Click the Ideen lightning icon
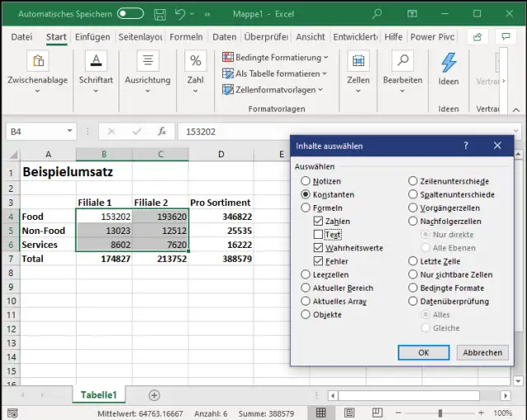The image size is (527, 420). (x=448, y=63)
